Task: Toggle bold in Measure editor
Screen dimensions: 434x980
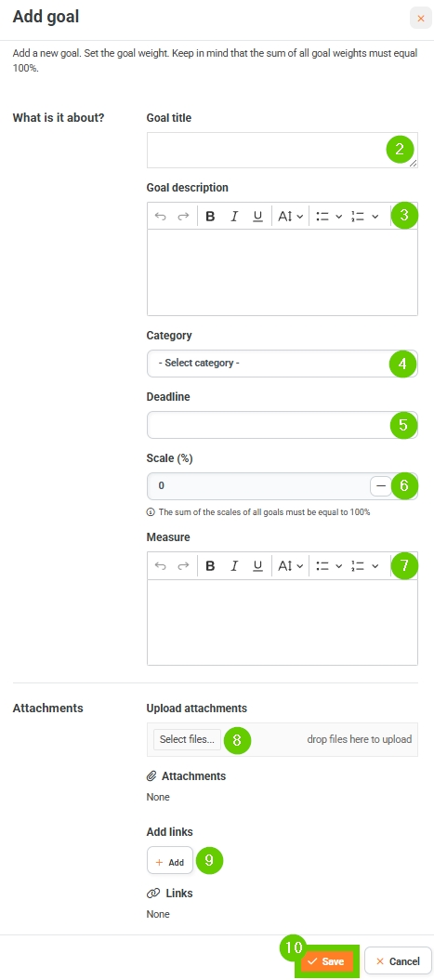Action: [210, 565]
